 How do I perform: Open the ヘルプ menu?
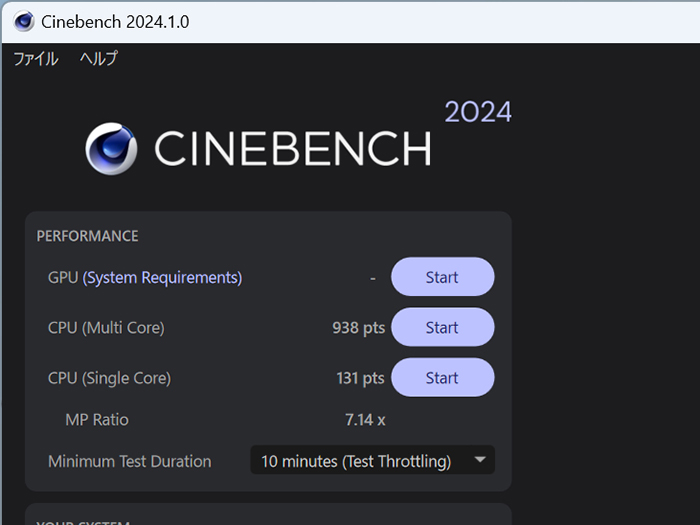click(98, 59)
